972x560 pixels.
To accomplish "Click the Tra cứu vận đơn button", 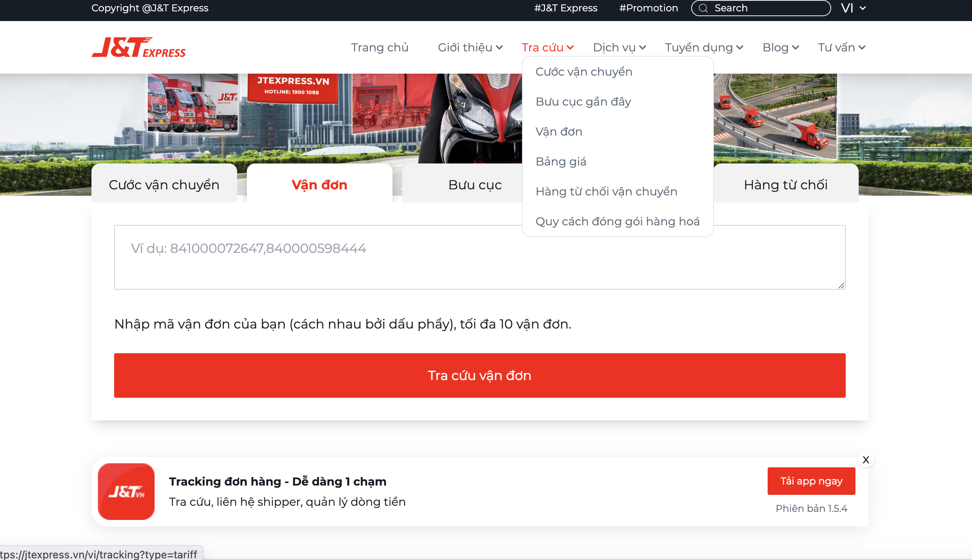I will tap(480, 375).
